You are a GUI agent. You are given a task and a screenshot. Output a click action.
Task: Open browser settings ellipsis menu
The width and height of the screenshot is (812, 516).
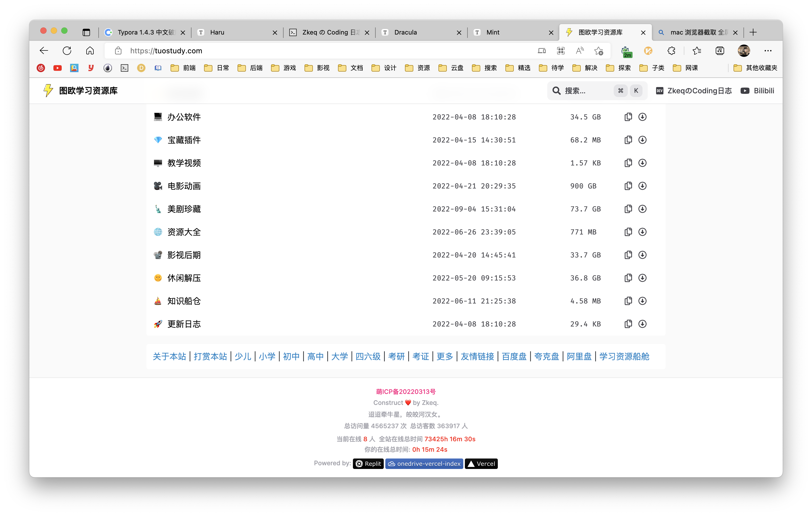point(768,51)
